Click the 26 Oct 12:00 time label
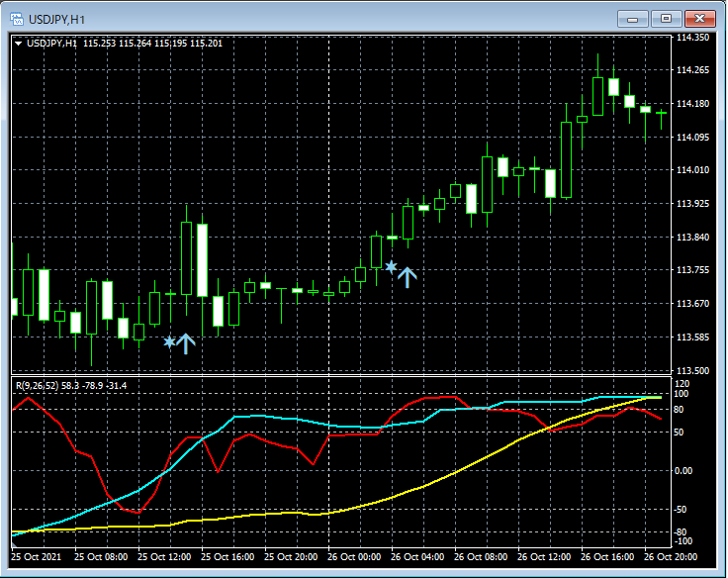Viewport: 728px width, 578px height. pos(544,556)
